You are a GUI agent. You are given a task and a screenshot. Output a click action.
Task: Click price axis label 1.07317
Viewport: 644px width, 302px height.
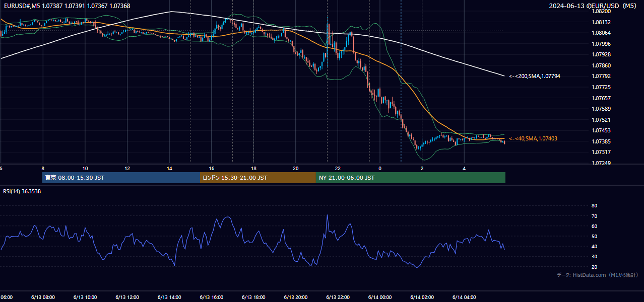click(x=601, y=152)
